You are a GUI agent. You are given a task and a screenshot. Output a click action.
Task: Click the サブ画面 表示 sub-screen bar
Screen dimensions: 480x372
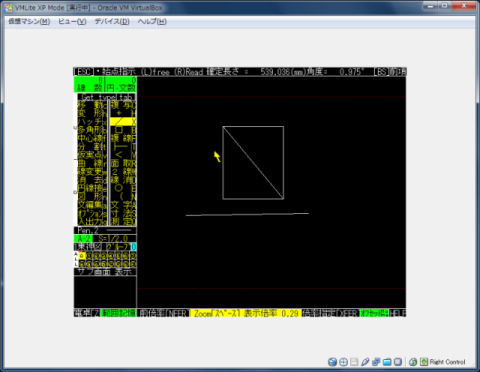tap(105, 272)
